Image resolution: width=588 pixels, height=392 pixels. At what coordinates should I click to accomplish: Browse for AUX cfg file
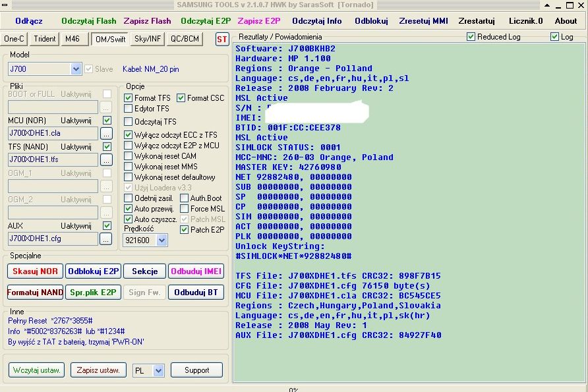click(105, 238)
